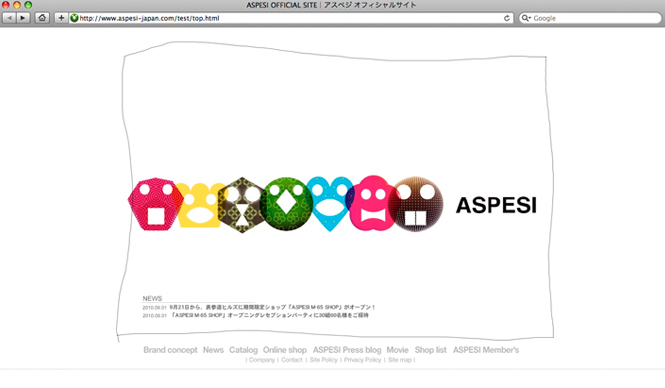This screenshot has width=665, height=388.
Task: Click the yellow bear-shaped face character
Action: pos(199,206)
